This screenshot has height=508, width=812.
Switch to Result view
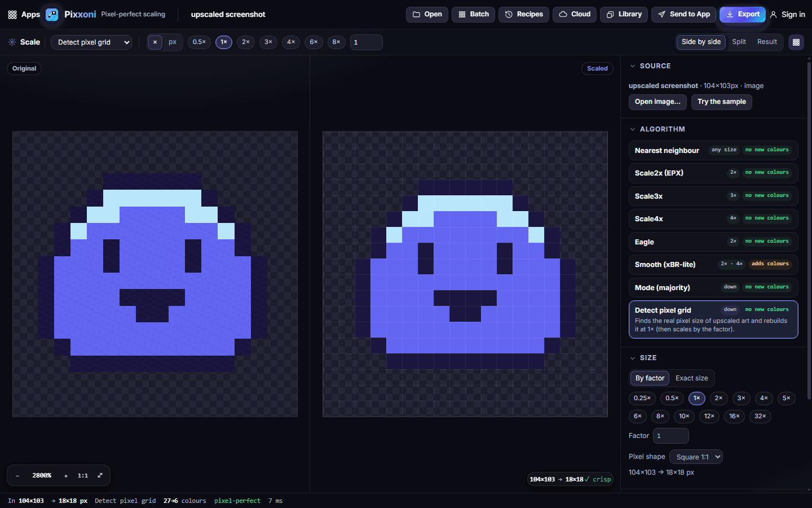(767, 42)
